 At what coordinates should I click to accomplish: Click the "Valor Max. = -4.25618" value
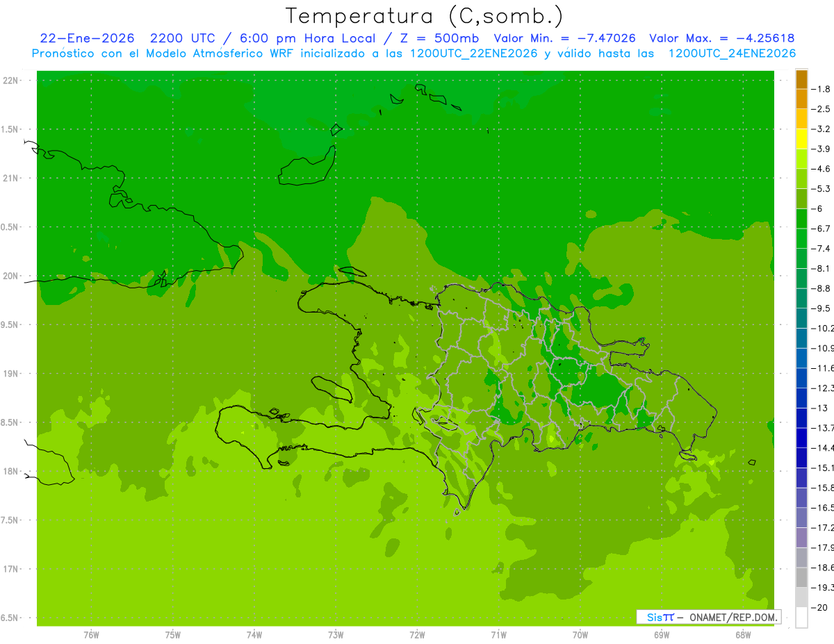(722, 38)
